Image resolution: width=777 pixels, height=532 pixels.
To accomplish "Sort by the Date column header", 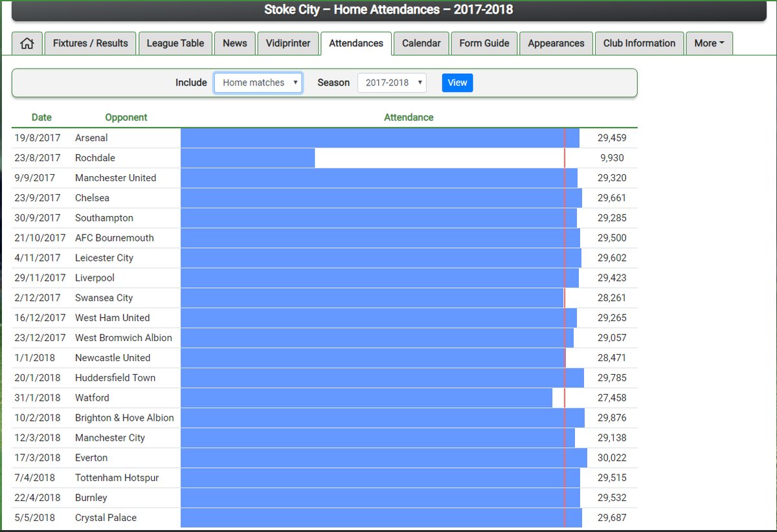I will click(41, 117).
